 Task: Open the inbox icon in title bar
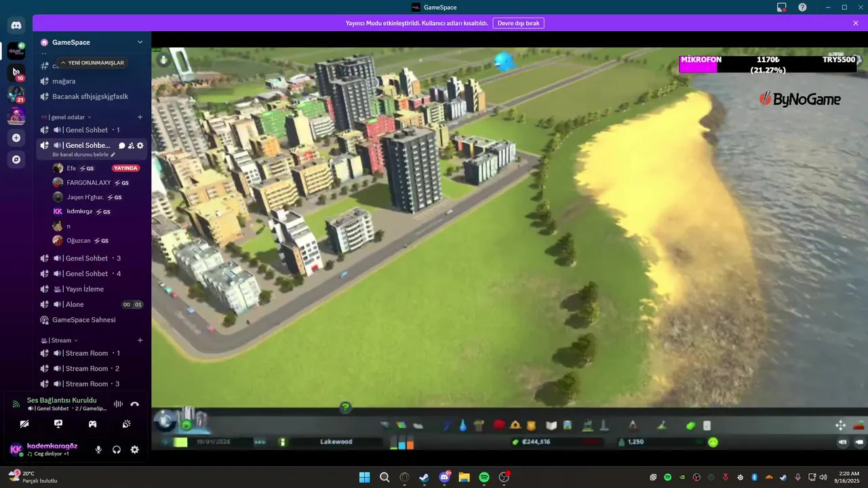click(782, 7)
